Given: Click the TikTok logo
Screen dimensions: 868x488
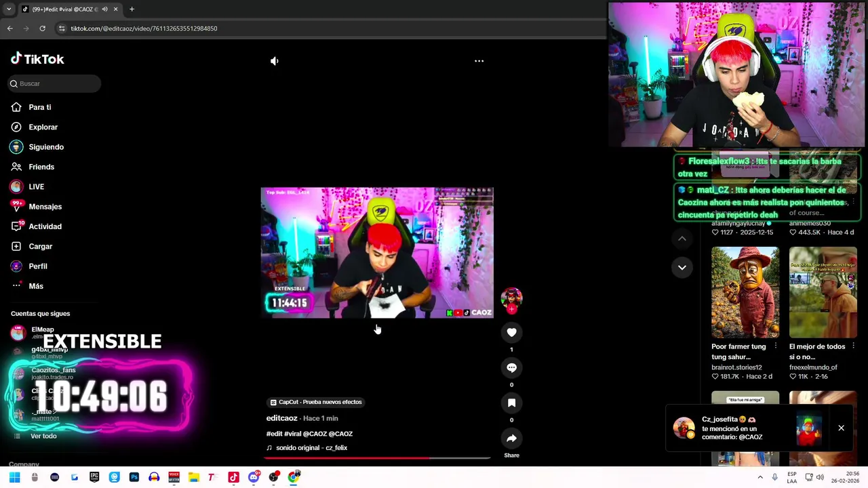Looking at the screenshot, I should pos(37,59).
